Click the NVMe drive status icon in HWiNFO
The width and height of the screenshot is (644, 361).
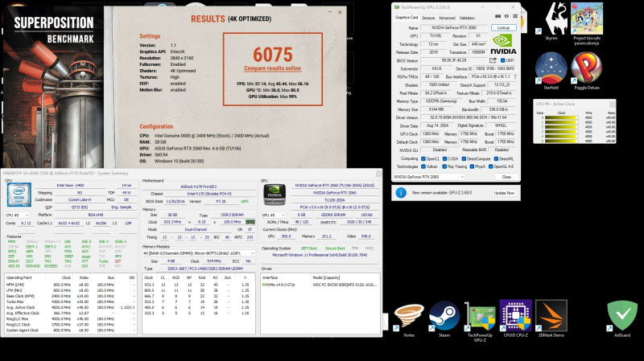(264, 285)
